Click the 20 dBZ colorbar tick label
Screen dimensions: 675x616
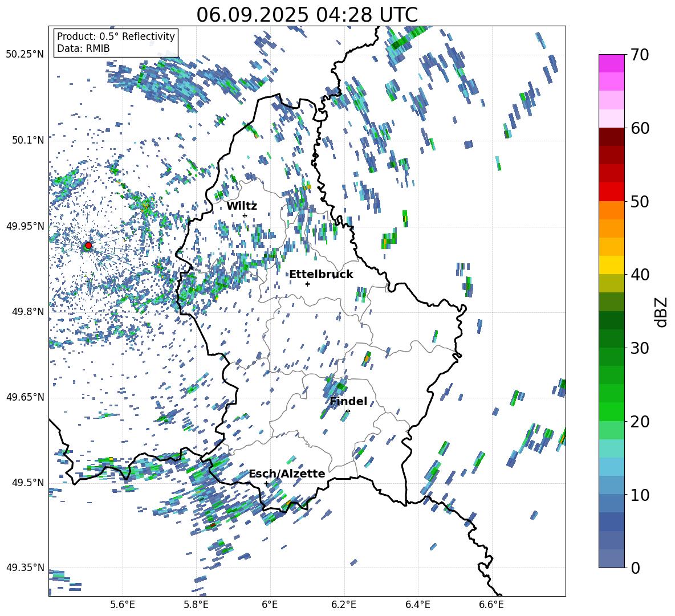coord(639,421)
